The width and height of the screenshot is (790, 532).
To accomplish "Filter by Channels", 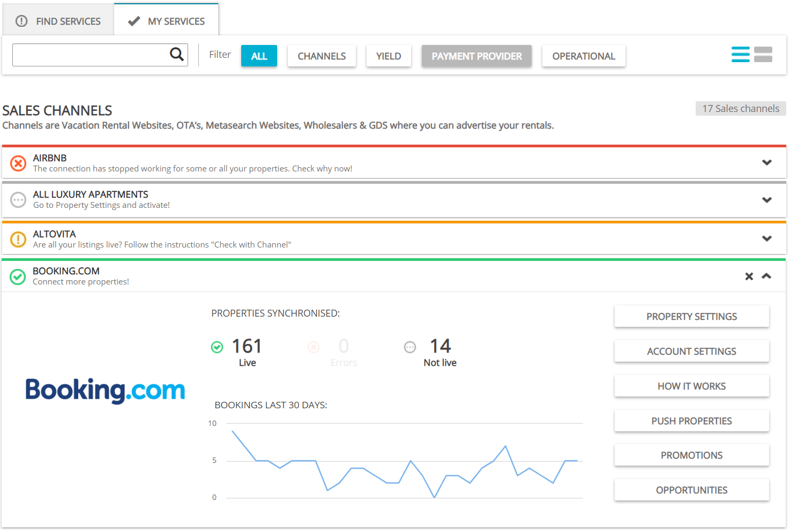I will coord(322,56).
